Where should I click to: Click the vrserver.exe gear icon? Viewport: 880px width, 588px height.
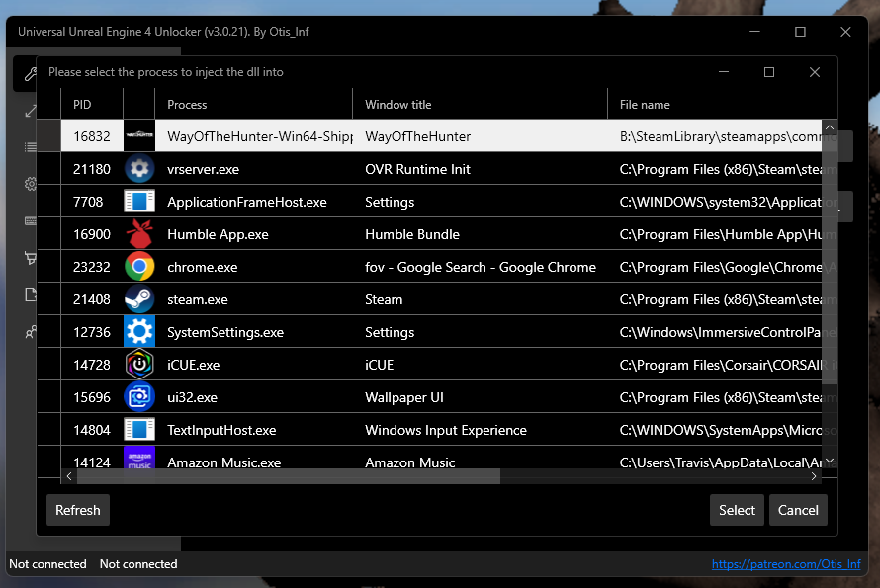(x=139, y=169)
